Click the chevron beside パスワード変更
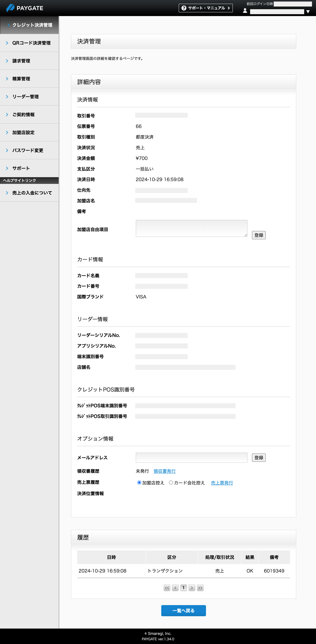This screenshot has width=316, height=644. pyautogui.click(x=7, y=150)
